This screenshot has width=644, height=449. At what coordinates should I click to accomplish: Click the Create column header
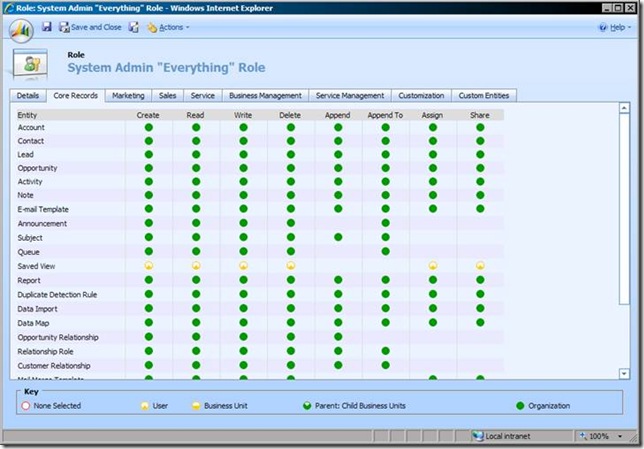click(148, 116)
